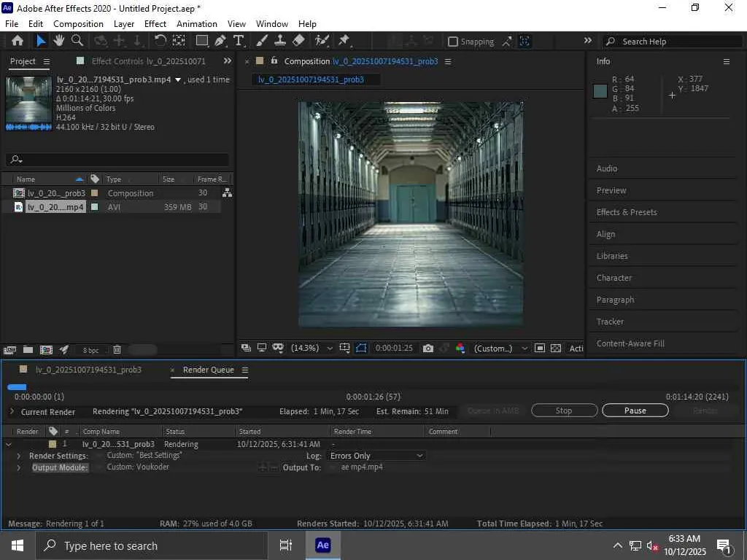Click the Stop render button
This screenshot has width=747, height=560.
coord(564,411)
